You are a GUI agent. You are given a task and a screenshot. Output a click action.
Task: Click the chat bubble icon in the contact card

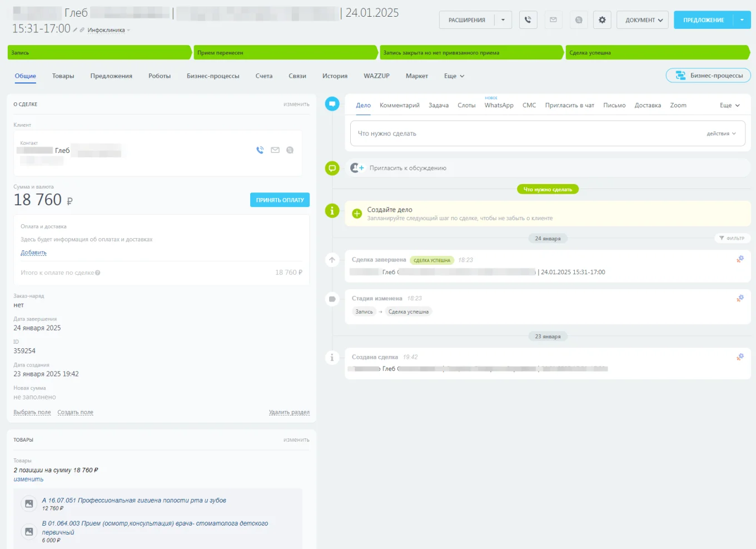coord(290,150)
